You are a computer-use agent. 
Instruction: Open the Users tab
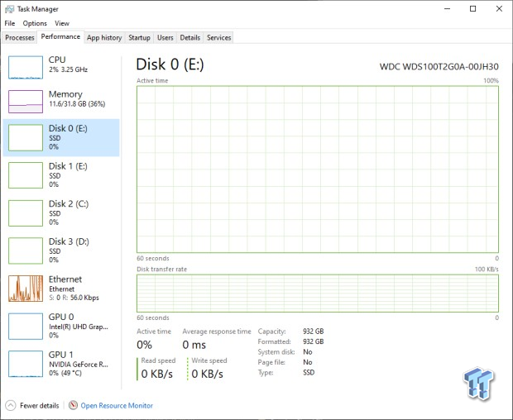pyautogui.click(x=165, y=37)
